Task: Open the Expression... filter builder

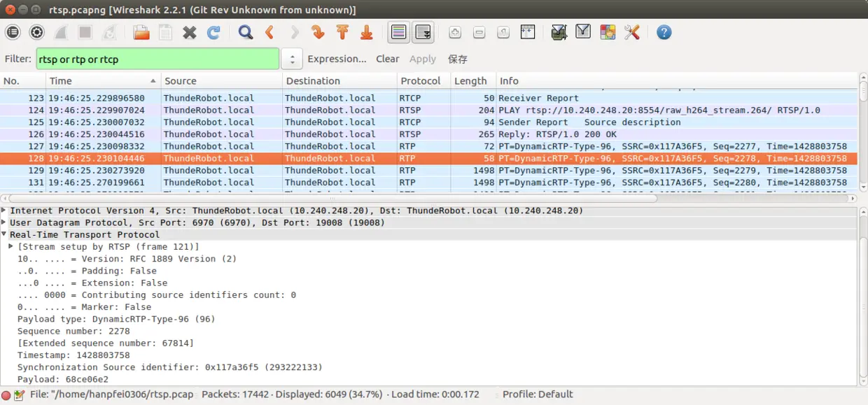Action: [x=337, y=59]
